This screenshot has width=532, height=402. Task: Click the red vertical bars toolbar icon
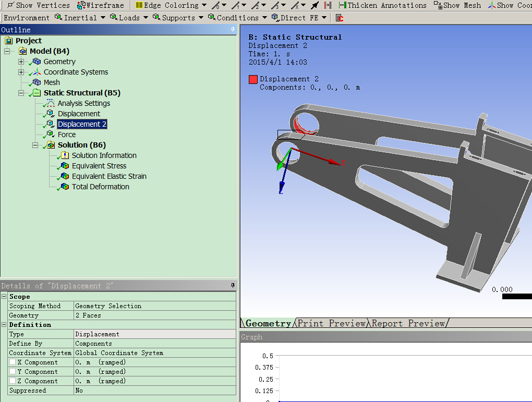(328, 5)
